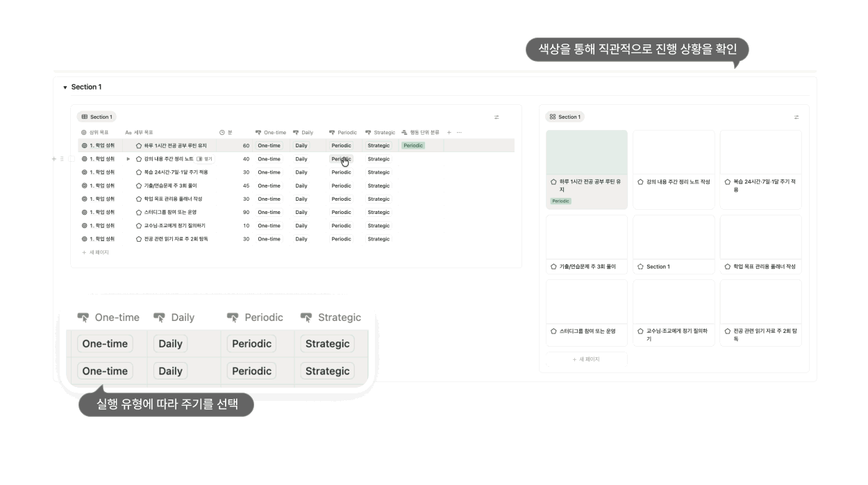The image size is (868, 485).
Task: Open gallery view settings slider icon
Action: (x=796, y=117)
